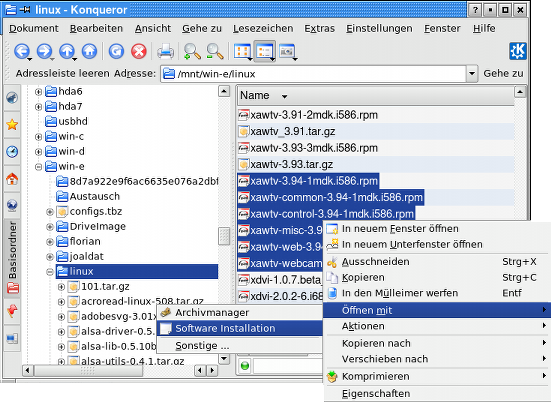The width and height of the screenshot is (551, 402).
Task: Click the tree panel vertical scrollbar handle
Action: (x=224, y=236)
